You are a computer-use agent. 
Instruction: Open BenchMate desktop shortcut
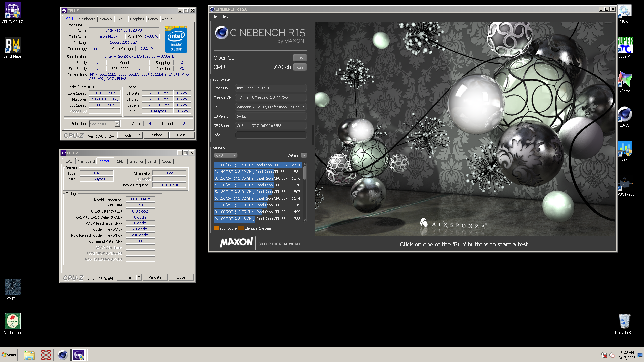click(12, 48)
